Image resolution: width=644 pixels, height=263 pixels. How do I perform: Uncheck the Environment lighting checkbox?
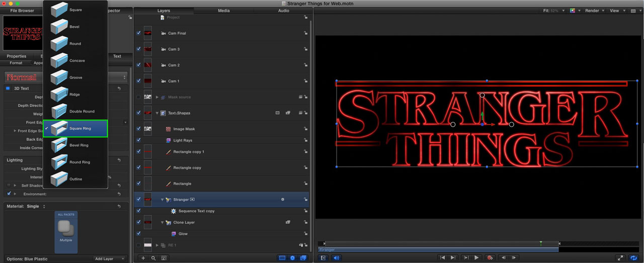point(9,194)
